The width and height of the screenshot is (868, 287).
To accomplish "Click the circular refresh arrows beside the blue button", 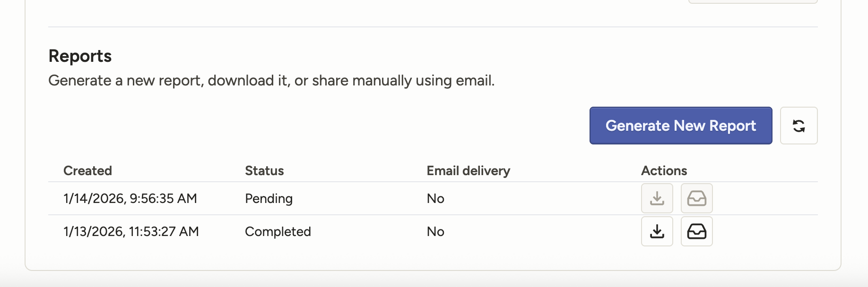I will coord(799,126).
